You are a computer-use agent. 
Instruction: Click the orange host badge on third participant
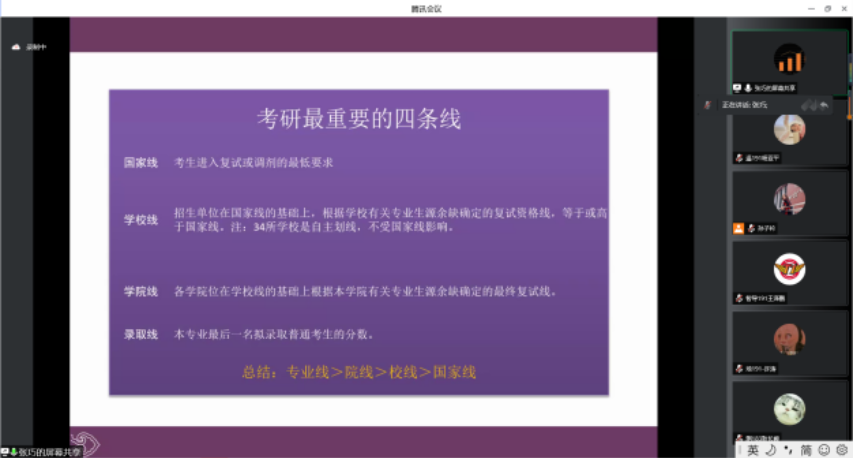(x=738, y=228)
